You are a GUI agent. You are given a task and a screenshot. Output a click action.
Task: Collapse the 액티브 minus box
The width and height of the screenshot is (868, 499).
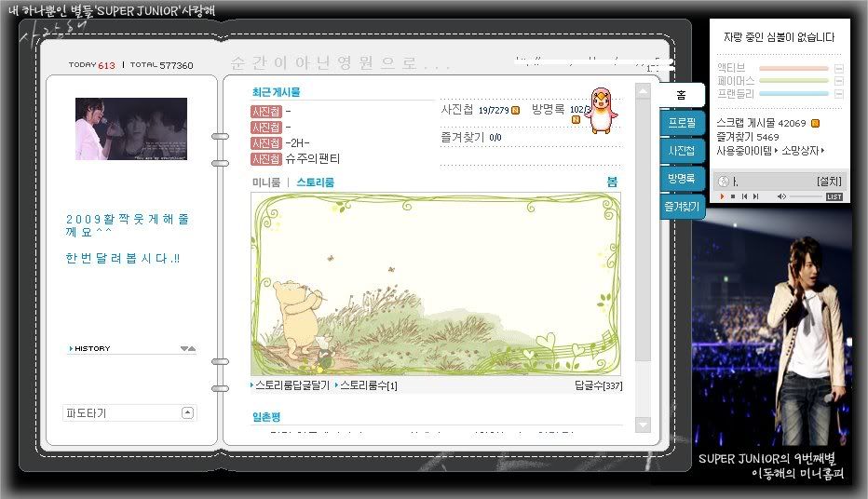tap(838, 69)
